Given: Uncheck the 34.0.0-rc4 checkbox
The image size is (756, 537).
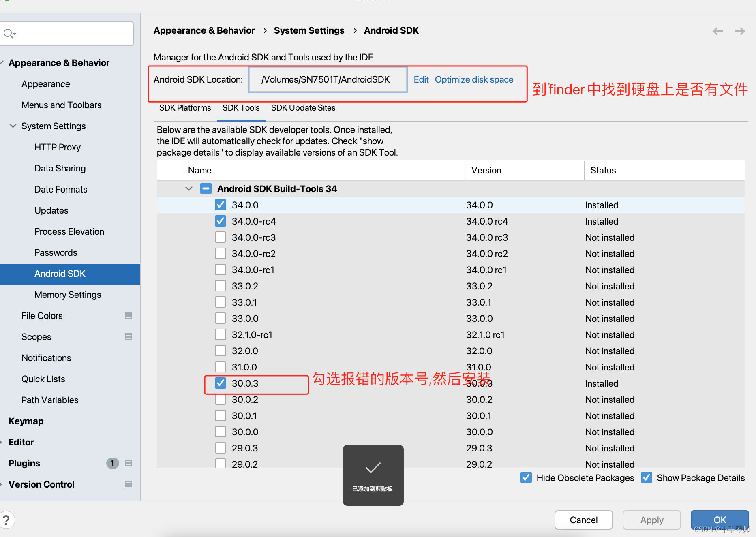Looking at the screenshot, I should [221, 221].
